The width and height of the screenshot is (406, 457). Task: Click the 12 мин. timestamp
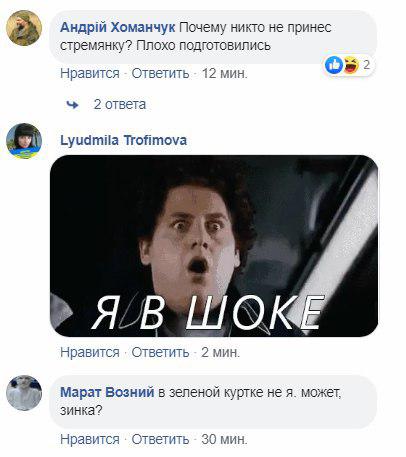(225, 73)
